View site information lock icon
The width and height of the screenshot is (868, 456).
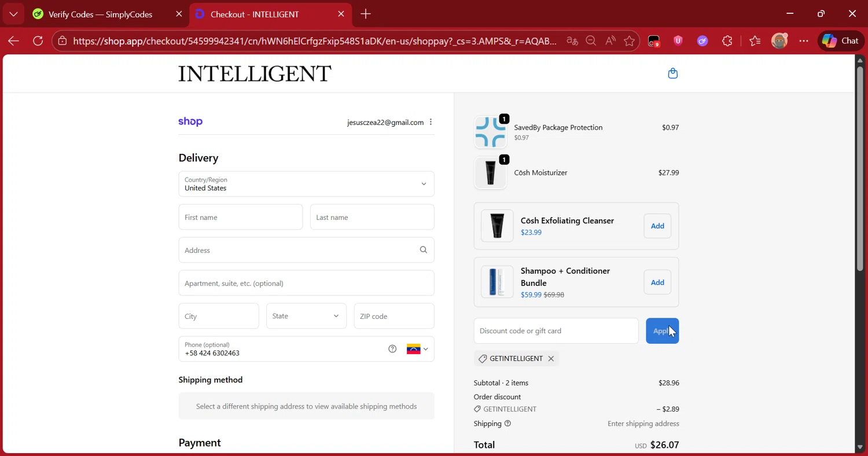(62, 41)
